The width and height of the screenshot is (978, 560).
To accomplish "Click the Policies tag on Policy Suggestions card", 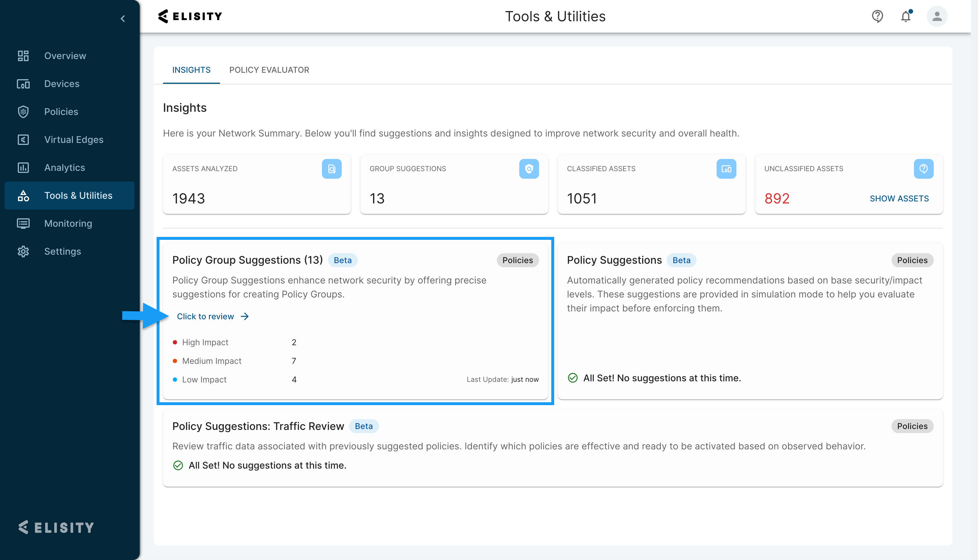I will click(912, 260).
